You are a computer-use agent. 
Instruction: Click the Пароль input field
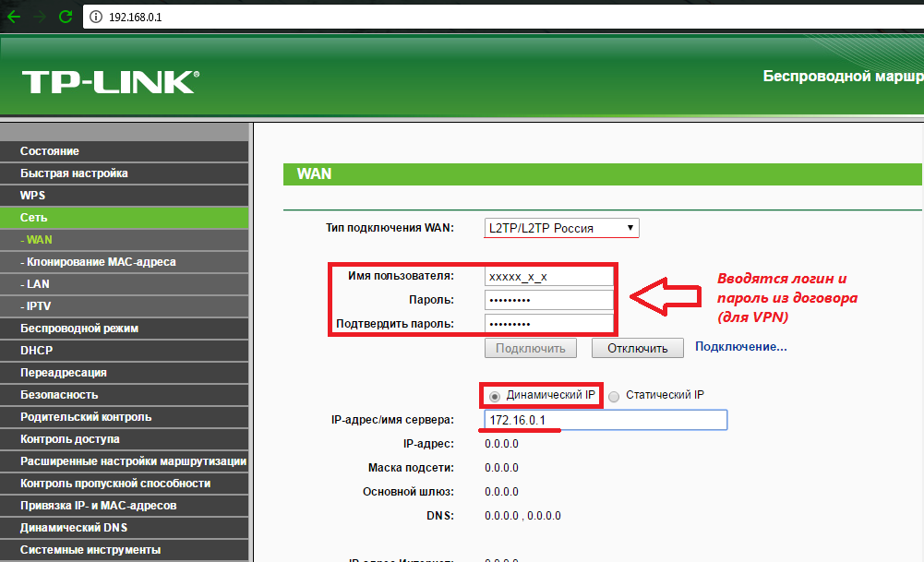pyautogui.click(x=548, y=300)
